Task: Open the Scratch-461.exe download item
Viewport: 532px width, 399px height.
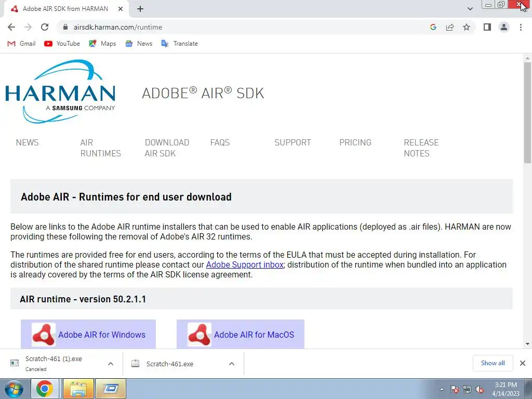Action: coord(170,364)
